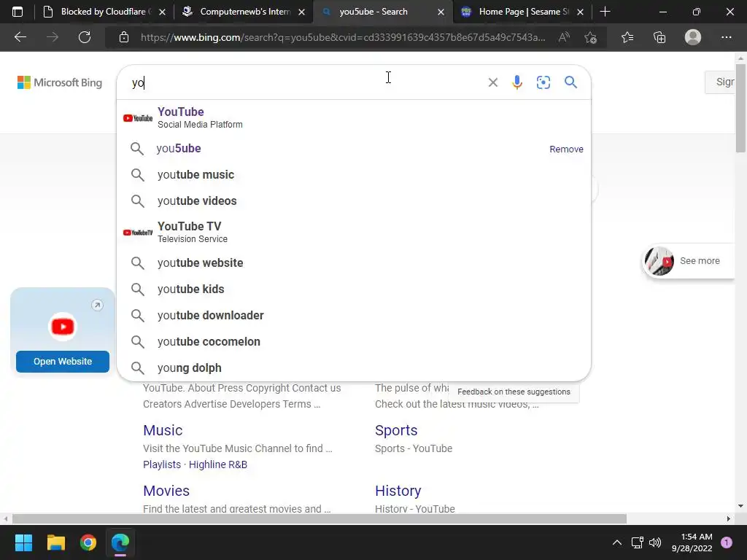View site information via the lock icon

point(124,37)
